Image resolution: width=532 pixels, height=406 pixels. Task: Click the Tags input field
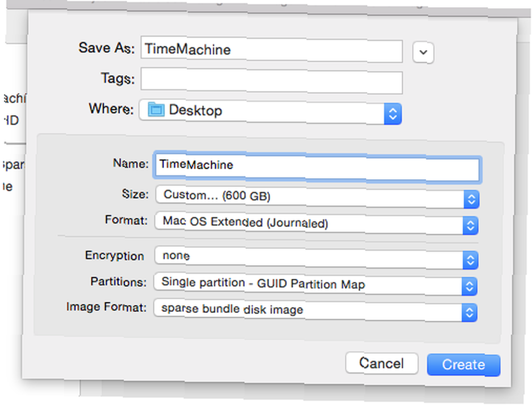click(x=271, y=81)
